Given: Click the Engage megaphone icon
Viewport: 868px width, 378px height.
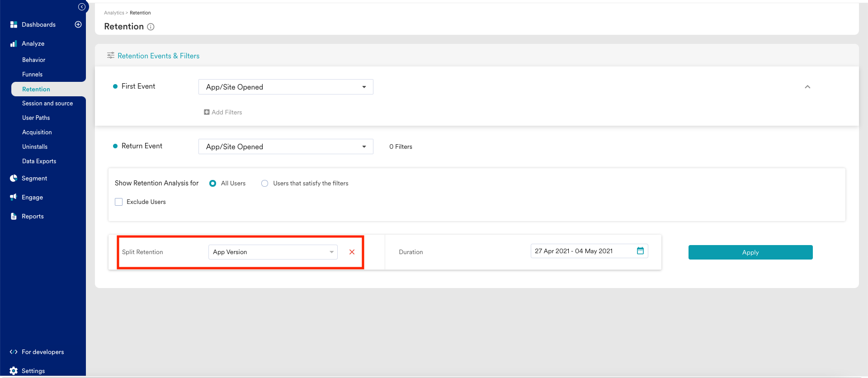Looking at the screenshot, I should 14,197.
